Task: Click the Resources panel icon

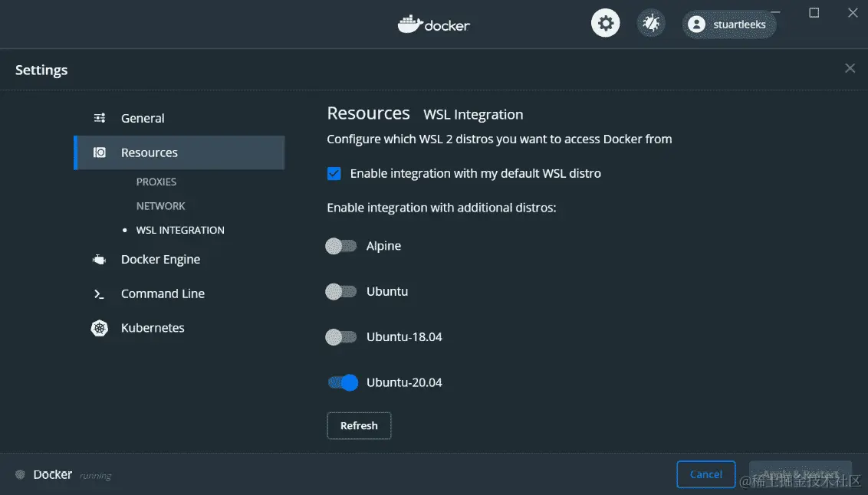Action: (x=100, y=152)
